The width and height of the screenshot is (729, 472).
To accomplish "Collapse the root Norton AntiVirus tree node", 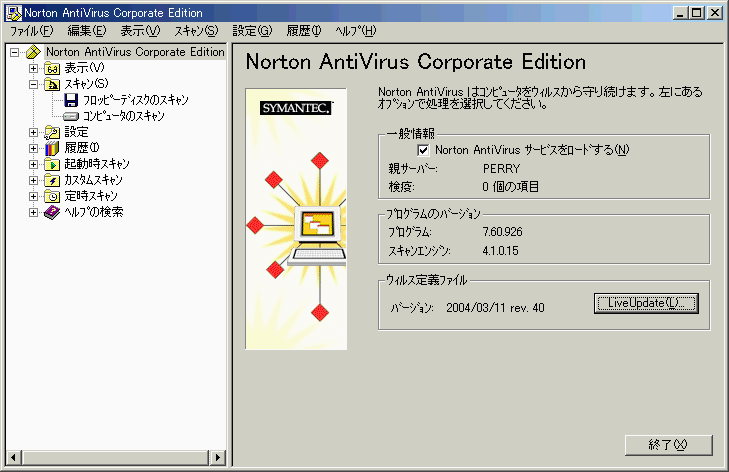I will tap(14, 52).
